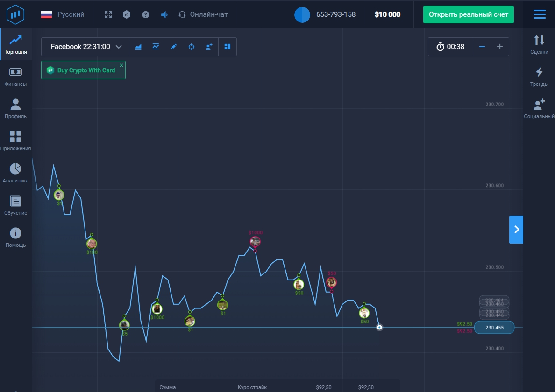Viewport: 555px width, 392px height.
Task: Open Trends lightning panel
Action: pos(539,77)
